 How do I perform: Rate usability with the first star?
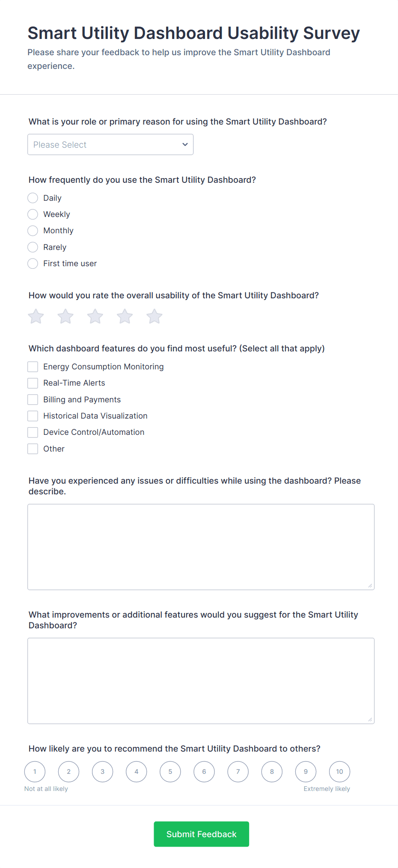point(36,316)
